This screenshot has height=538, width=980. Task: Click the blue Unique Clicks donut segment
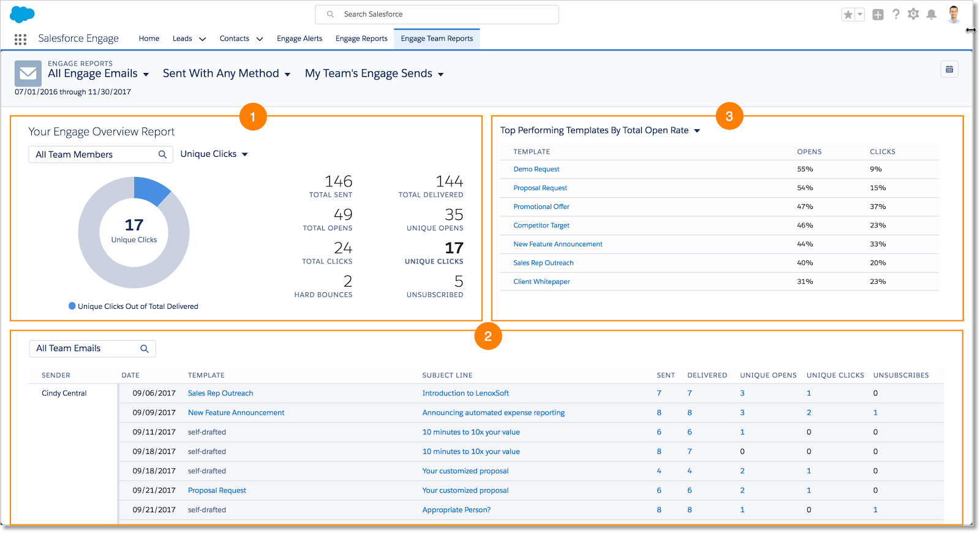point(151,191)
